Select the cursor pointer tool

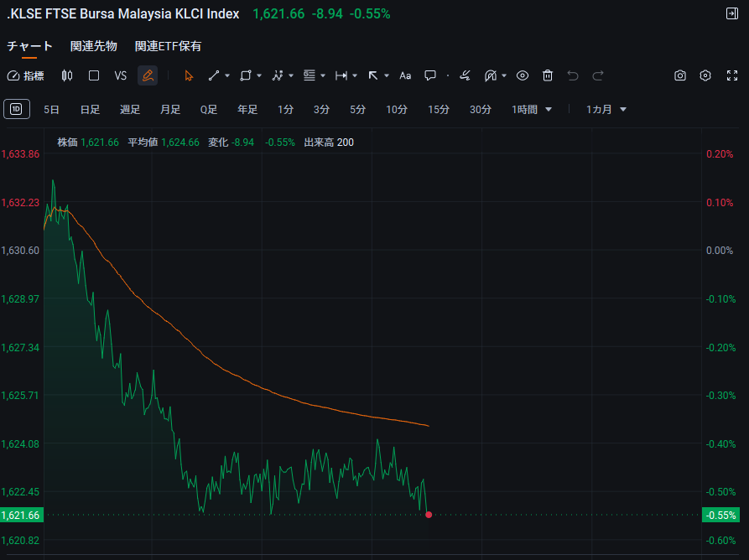[189, 75]
